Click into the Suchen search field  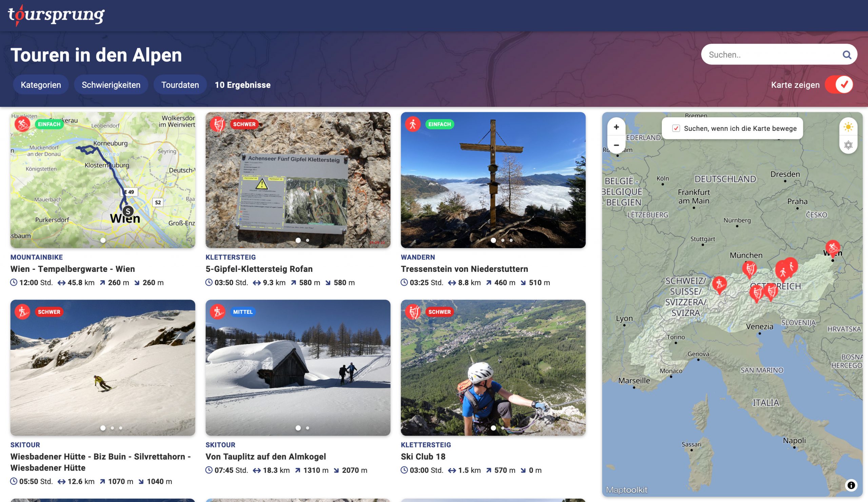point(768,55)
